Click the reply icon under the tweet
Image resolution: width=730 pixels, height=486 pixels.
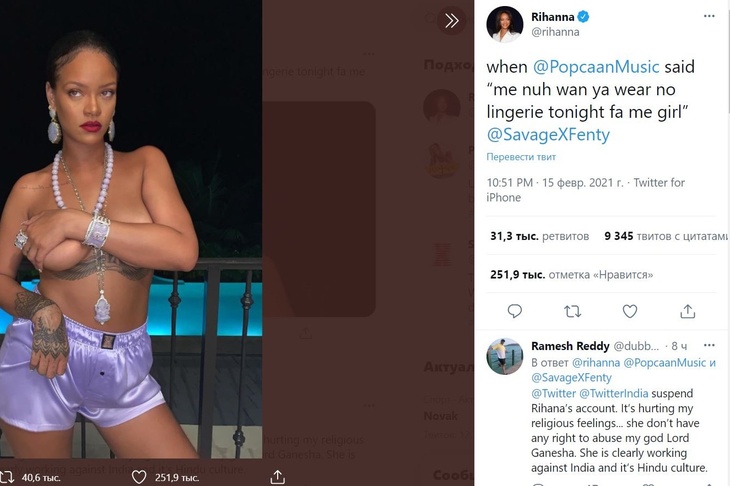pyautogui.click(x=514, y=311)
